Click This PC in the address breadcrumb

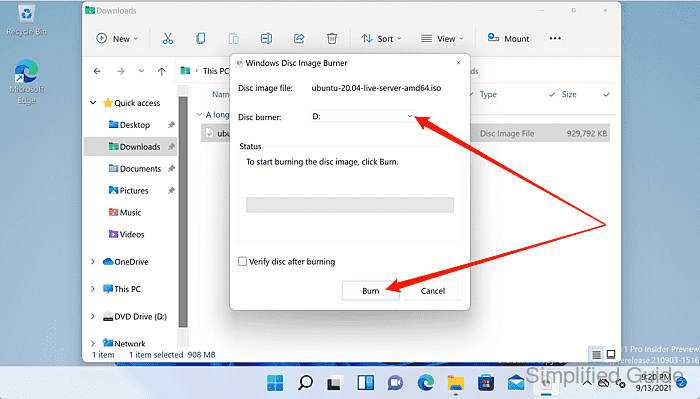(x=216, y=71)
